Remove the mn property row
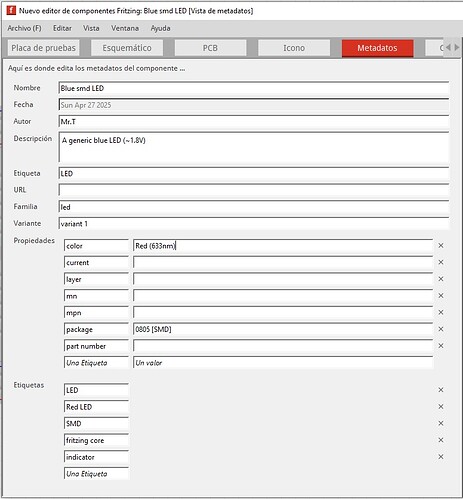Screen dimensions: 463x499 (x=441, y=296)
